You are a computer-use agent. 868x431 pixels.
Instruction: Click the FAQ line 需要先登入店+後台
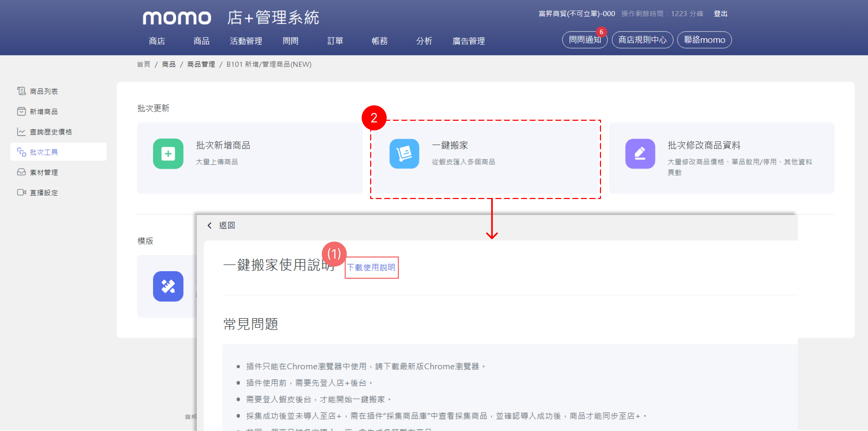point(309,383)
